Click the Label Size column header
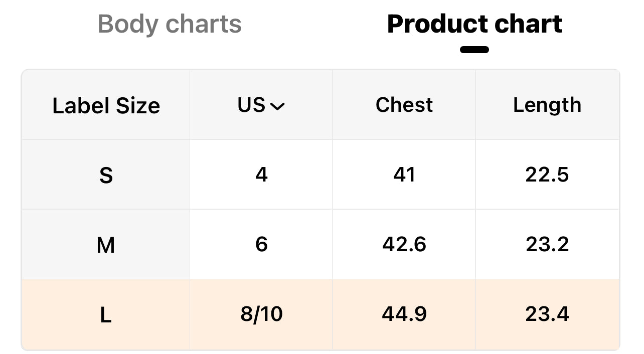644x354 pixels. click(x=106, y=105)
